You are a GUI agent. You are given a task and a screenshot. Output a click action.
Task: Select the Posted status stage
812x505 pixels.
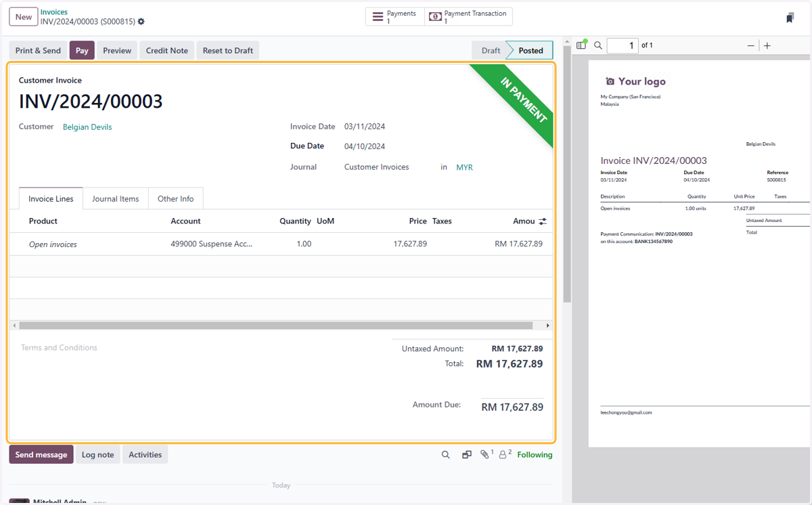click(x=531, y=51)
